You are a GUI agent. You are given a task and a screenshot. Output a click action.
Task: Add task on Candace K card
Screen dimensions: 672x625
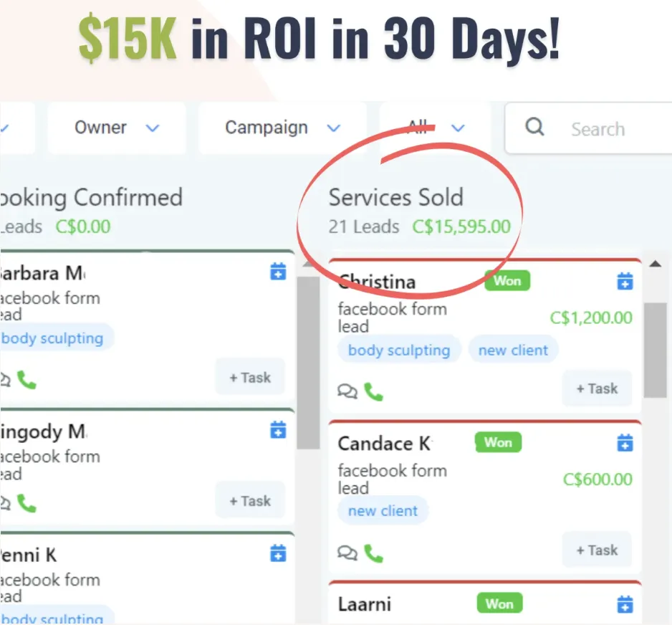[x=597, y=550]
